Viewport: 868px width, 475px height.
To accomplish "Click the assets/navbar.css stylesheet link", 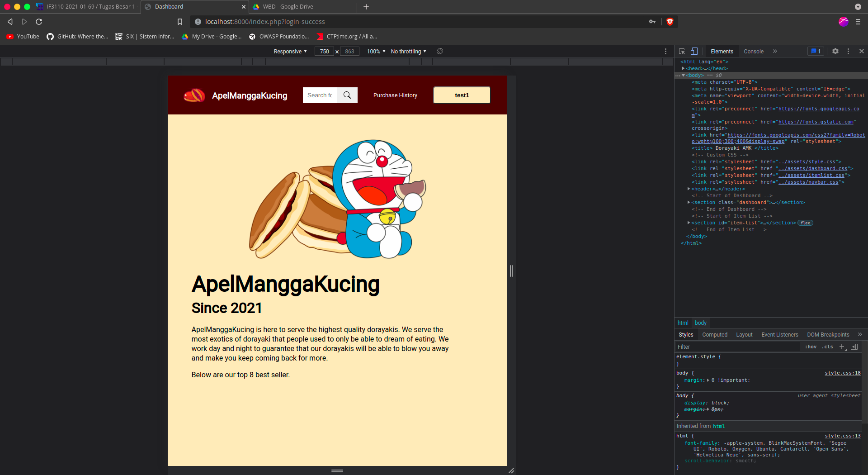I will click(x=808, y=182).
